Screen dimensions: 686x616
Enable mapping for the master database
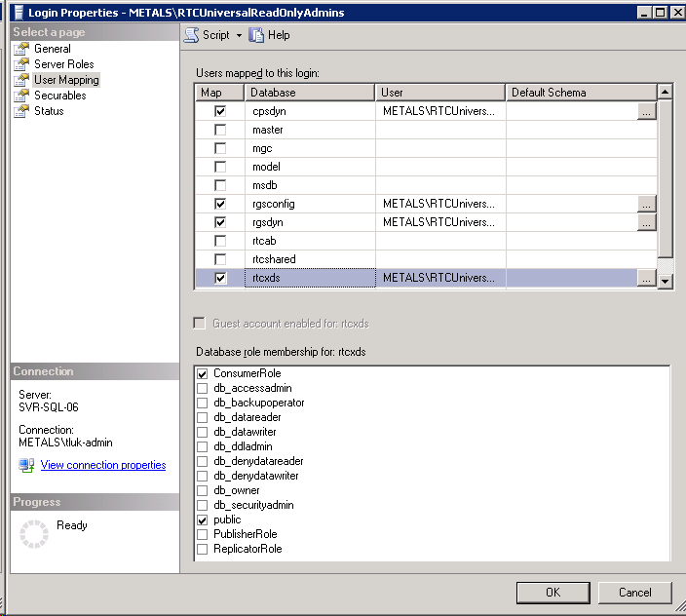pyautogui.click(x=220, y=130)
